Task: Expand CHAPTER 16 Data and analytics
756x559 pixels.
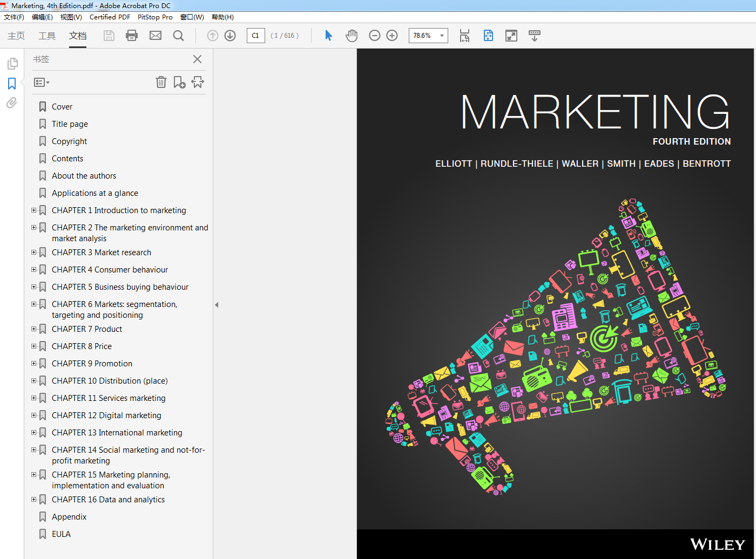Action: click(x=33, y=500)
